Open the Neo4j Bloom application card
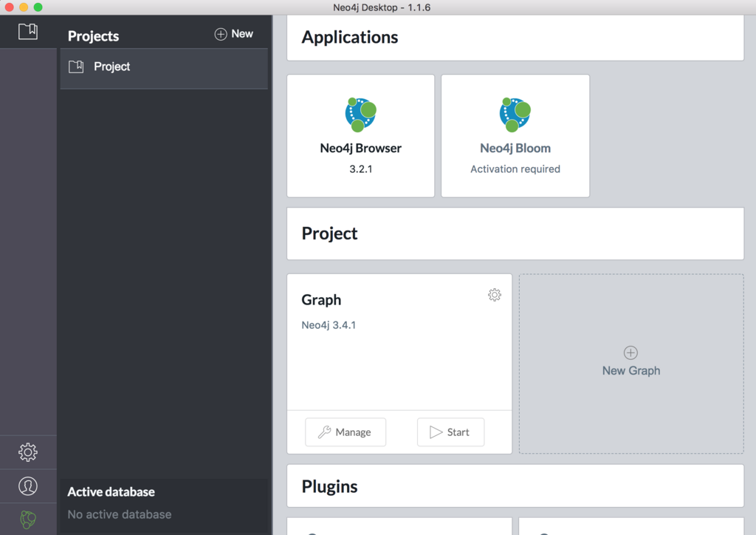Screen dimensions: 756x535 coord(515,135)
